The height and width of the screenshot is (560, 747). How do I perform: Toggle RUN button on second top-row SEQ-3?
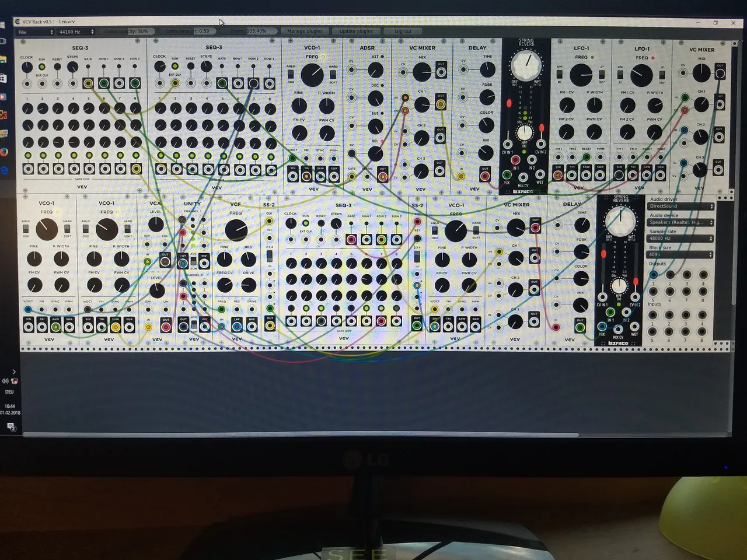174,66
